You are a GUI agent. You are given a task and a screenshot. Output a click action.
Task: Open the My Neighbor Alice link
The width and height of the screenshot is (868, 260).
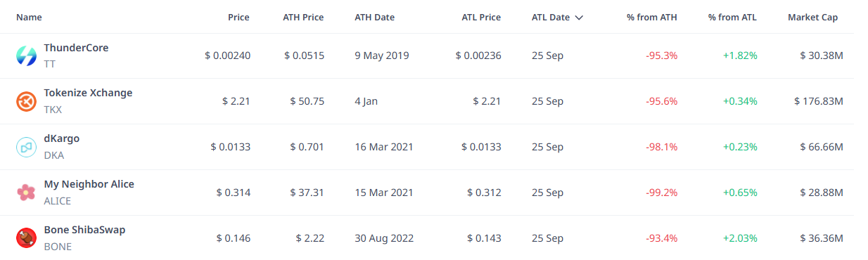(x=89, y=184)
